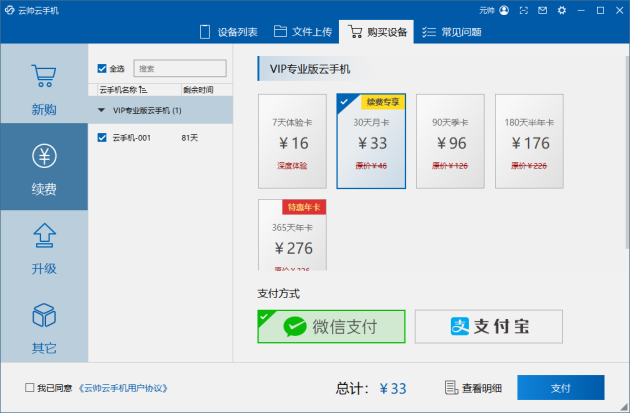The image size is (630, 413).
Task: Click the 云帅云手机 app logo
Action: 10,10
